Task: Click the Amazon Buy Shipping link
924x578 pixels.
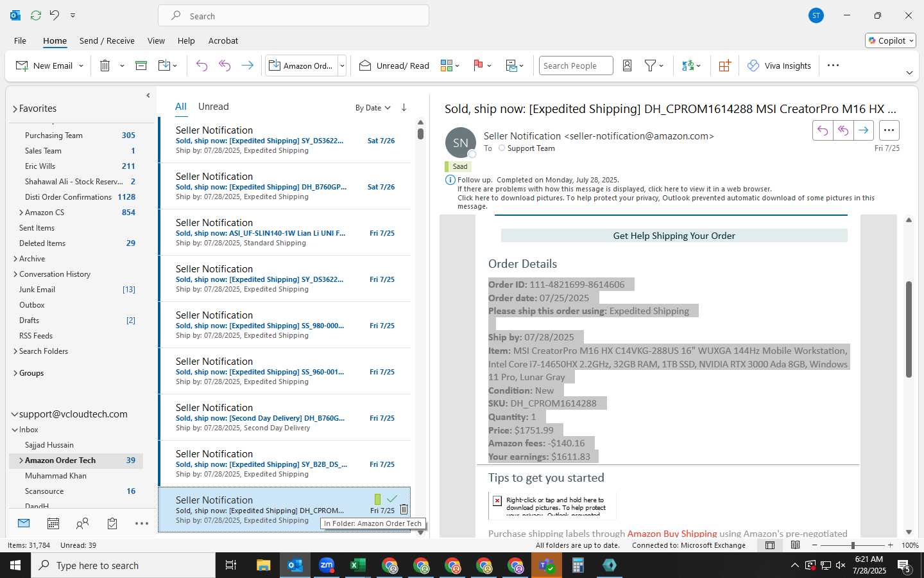Action: click(672, 533)
